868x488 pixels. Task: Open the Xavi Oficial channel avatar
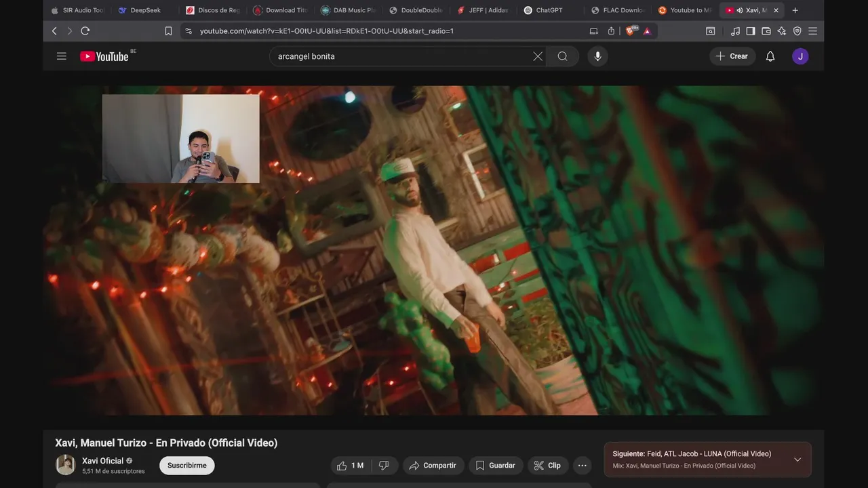pyautogui.click(x=66, y=465)
